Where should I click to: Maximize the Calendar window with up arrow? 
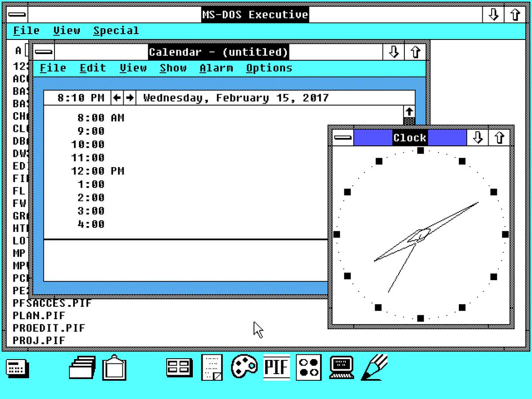click(x=415, y=52)
